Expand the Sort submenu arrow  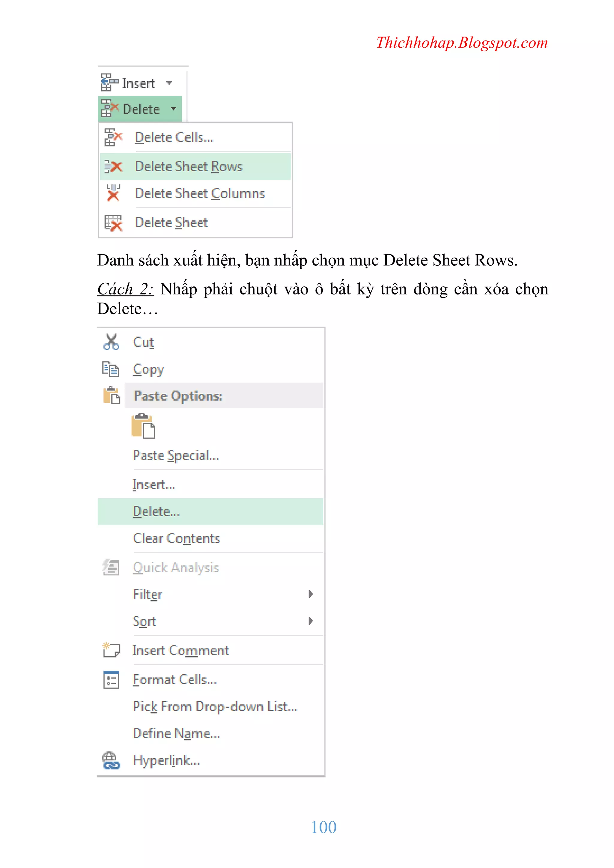(311, 621)
